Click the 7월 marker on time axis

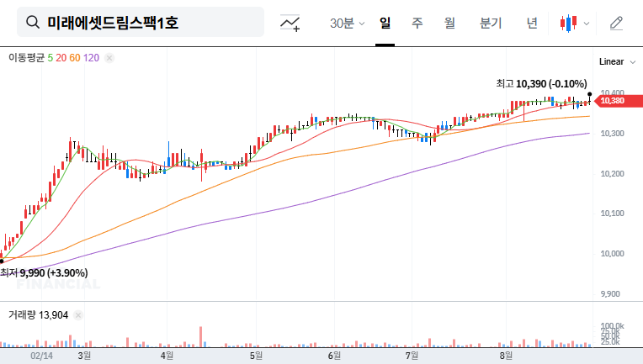click(x=412, y=356)
